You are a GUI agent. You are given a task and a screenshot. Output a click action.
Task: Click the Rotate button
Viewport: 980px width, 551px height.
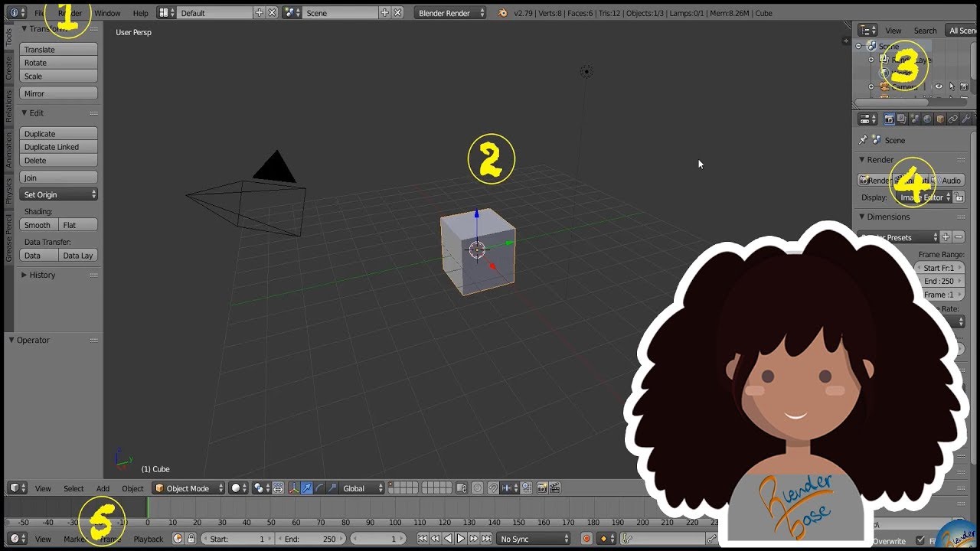click(58, 63)
